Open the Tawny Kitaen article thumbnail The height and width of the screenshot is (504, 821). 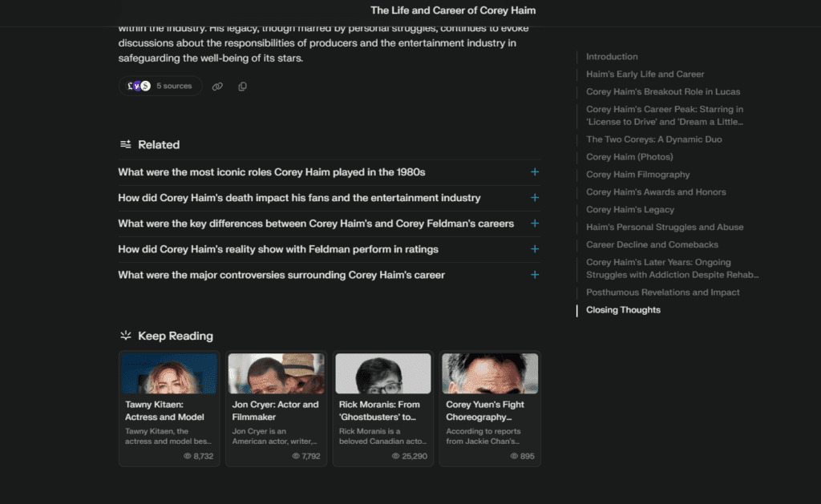pyautogui.click(x=169, y=373)
